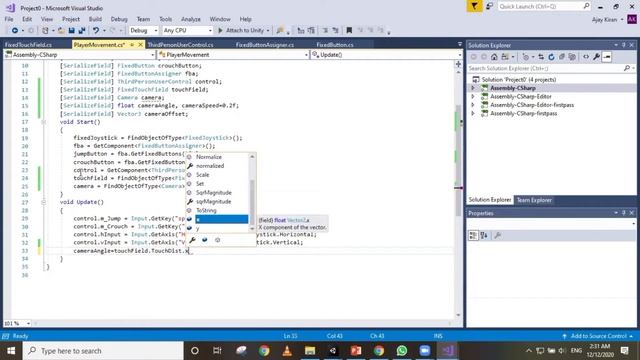The image size is (640, 360).
Task: Click the IntelliSense list scrollbar
Action: pyautogui.click(x=252, y=192)
